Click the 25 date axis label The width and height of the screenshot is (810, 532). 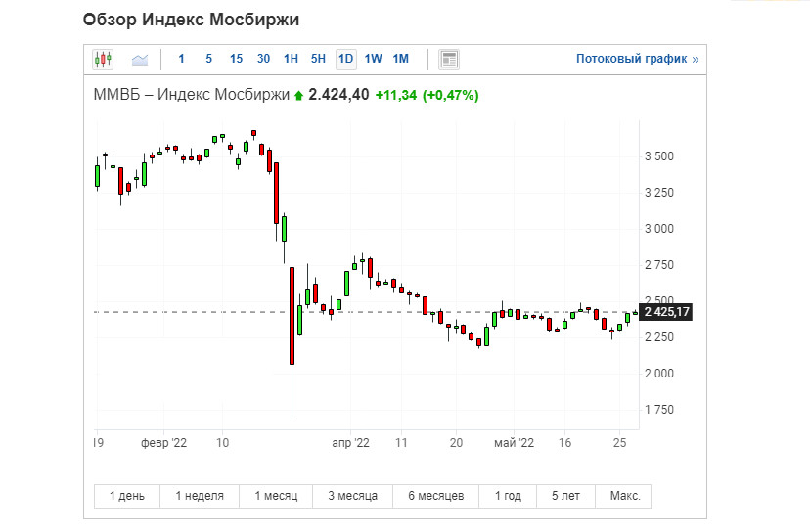click(x=619, y=443)
